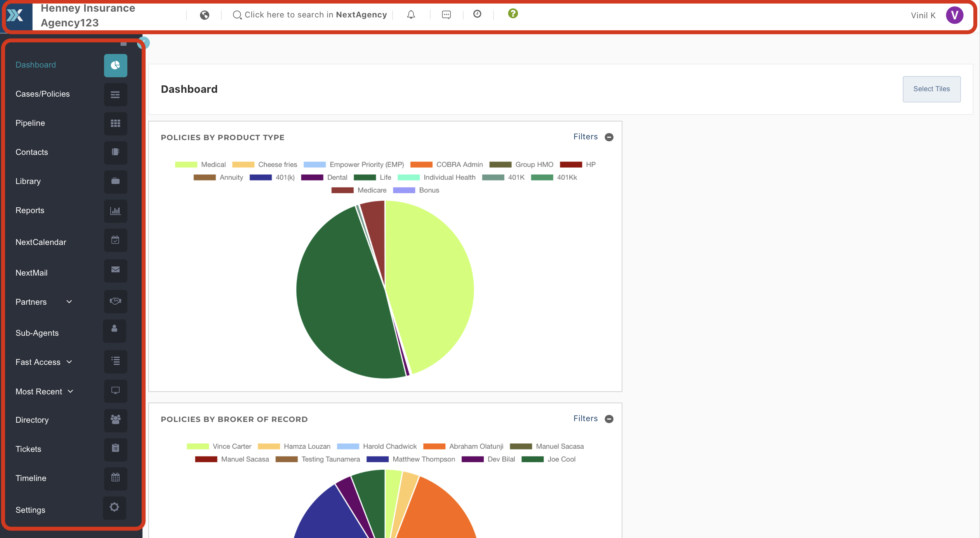Click Henney Insurance Agency123 title
Image resolution: width=980 pixels, height=538 pixels.
88,16
